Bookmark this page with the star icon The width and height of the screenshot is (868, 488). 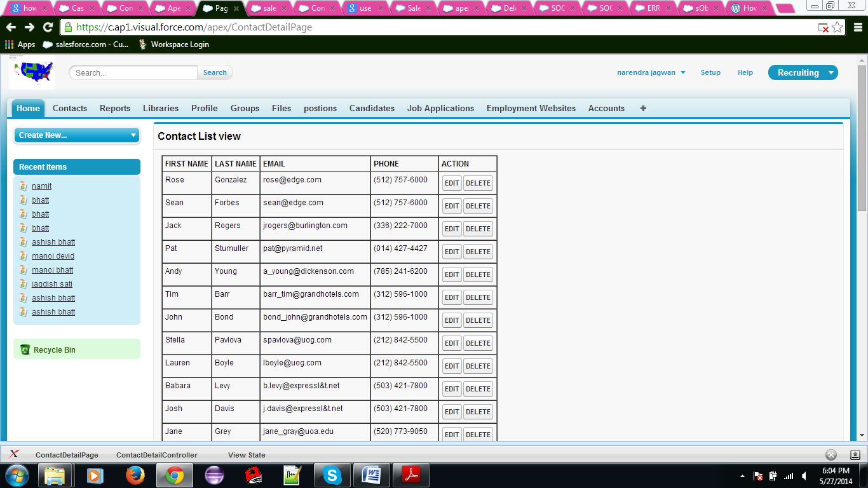pos(837,27)
